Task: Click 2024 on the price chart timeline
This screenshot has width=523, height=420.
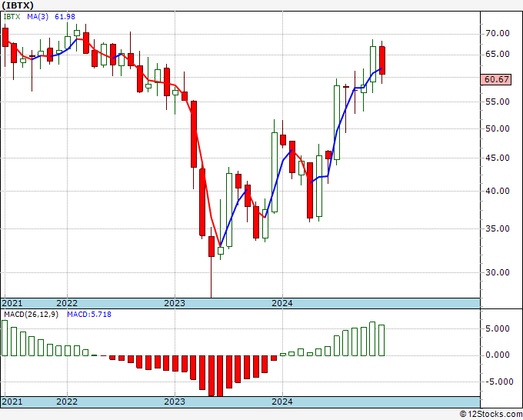Action: [282, 303]
